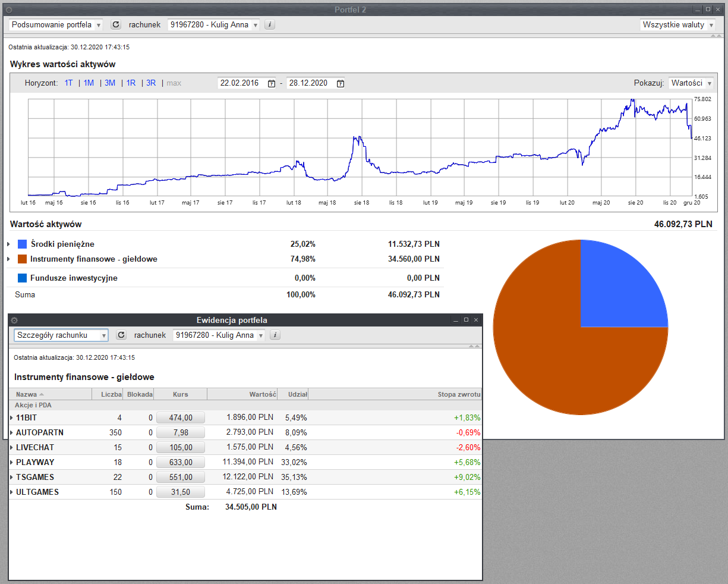Expand Instrumenty finansowe - giełdowe row
Screen dimensions: 728x584
[8, 259]
